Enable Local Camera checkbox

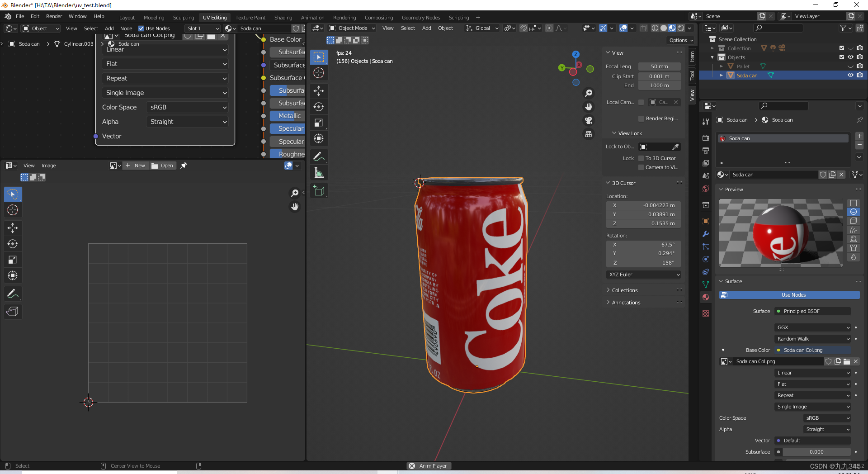tap(641, 102)
